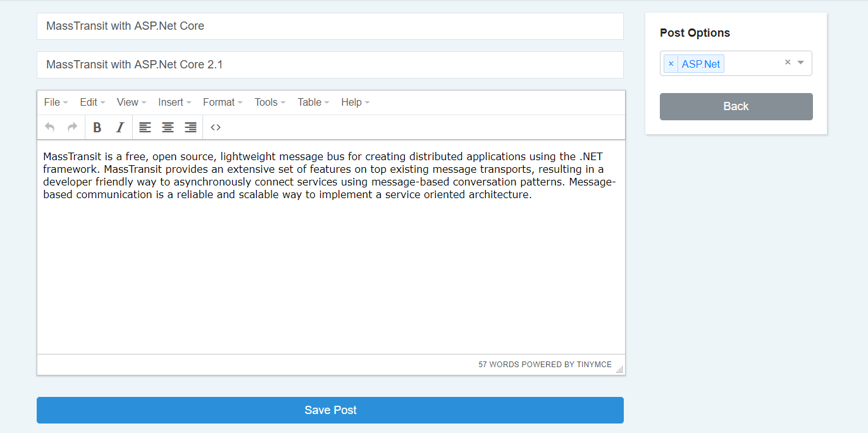Focus the post title field
This screenshot has height=433, width=868.
pos(330,26)
